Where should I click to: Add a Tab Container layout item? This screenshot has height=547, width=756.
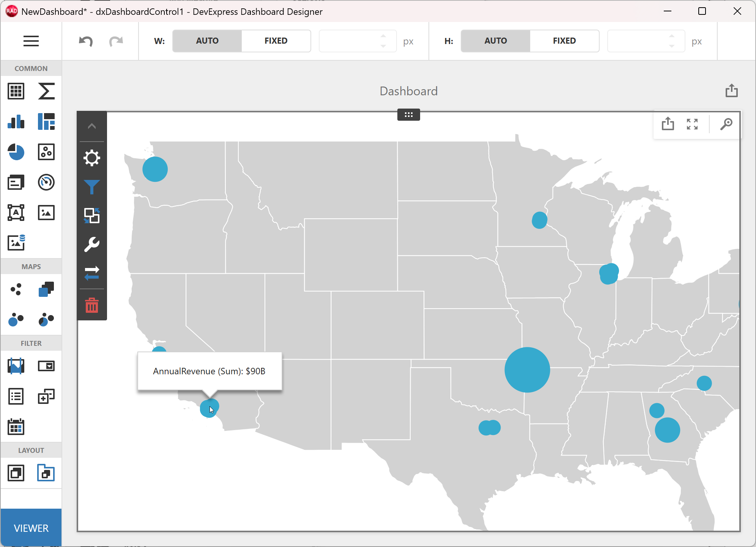(x=46, y=473)
